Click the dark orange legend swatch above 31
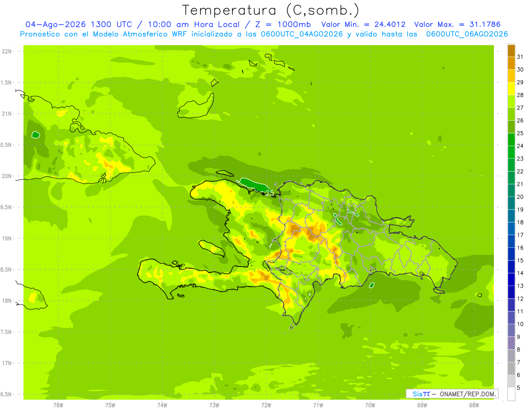 coord(511,51)
